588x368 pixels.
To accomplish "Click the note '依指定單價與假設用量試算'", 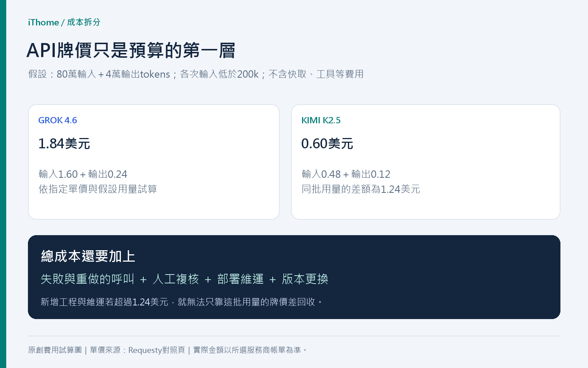I will pyautogui.click(x=98, y=189).
